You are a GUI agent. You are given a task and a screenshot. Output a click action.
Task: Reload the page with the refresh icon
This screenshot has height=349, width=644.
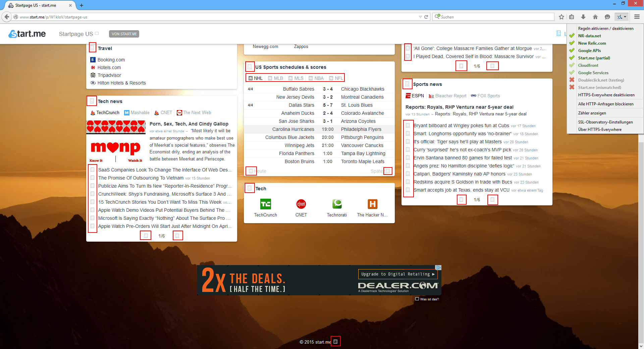(x=426, y=17)
